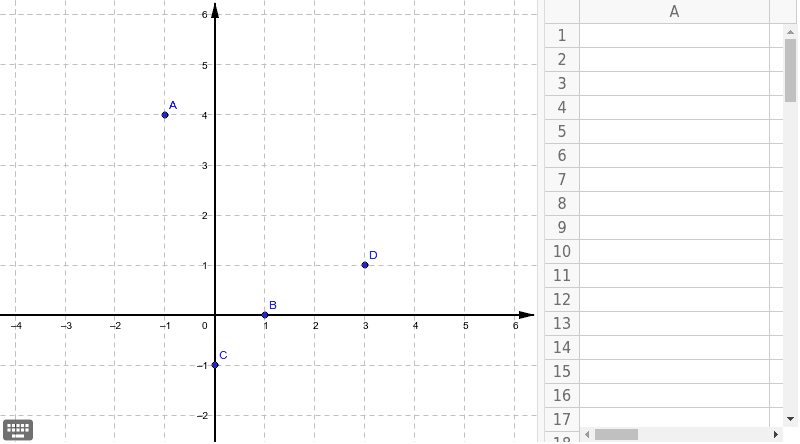800x444 pixels.
Task: Click y-axis tick label 5
Action: (205, 65)
